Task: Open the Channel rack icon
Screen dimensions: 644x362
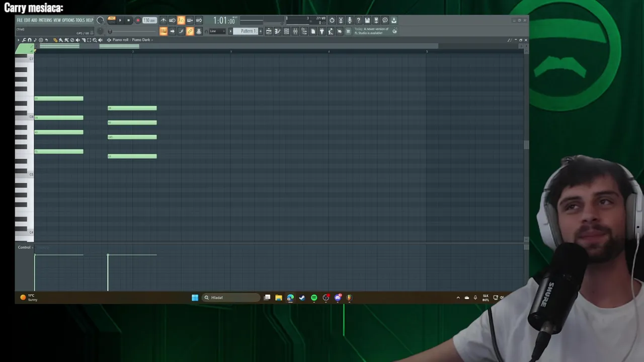Action: point(287,31)
